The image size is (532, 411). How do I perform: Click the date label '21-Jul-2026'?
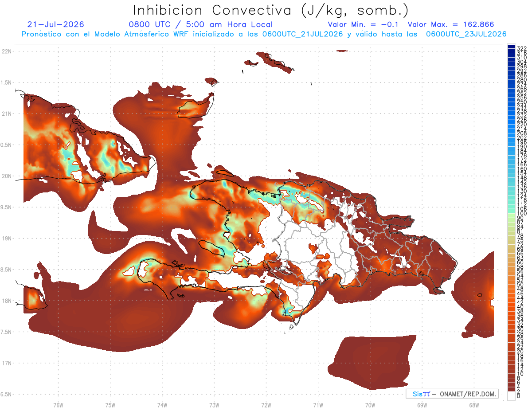point(55,24)
